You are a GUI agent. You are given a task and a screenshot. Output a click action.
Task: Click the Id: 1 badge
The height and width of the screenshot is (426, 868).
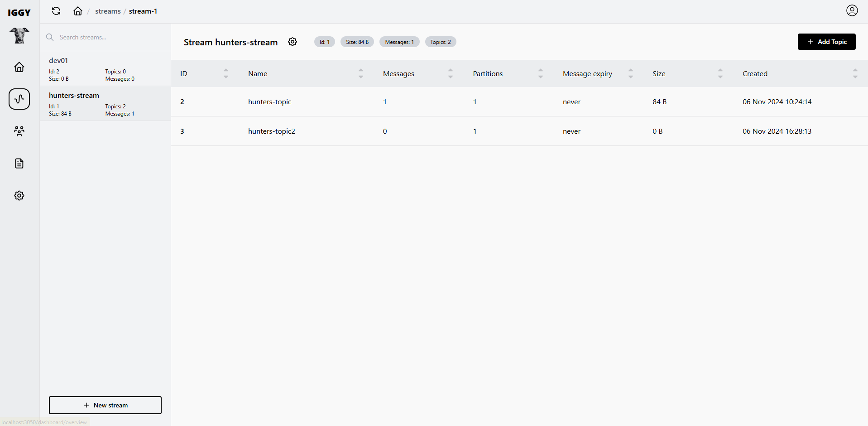pyautogui.click(x=325, y=42)
